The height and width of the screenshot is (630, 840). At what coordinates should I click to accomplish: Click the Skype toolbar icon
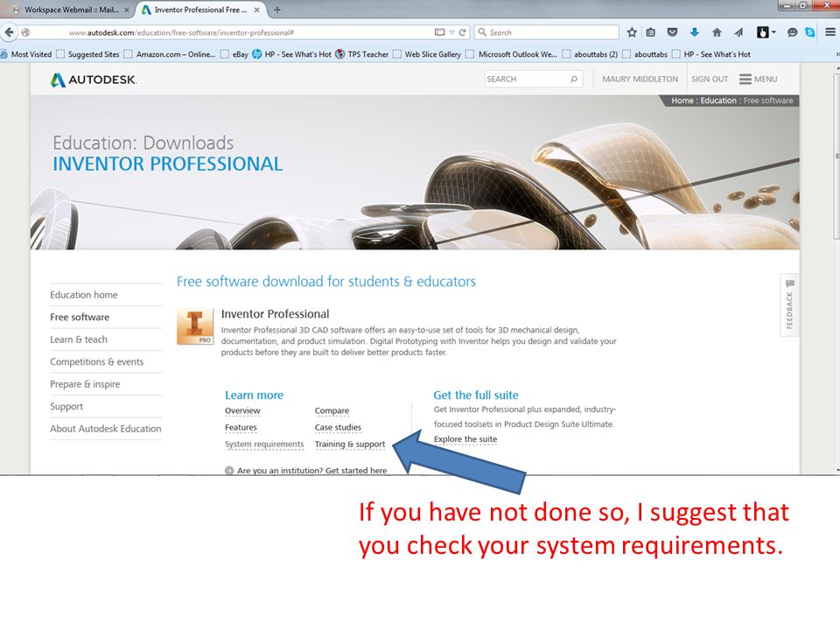pyautogui.click(x=809, y=32)
